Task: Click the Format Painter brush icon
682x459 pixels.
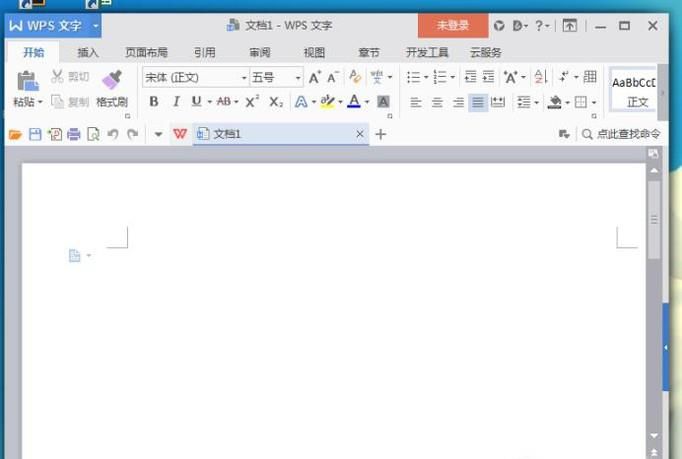Action: (x=112, y=80)
